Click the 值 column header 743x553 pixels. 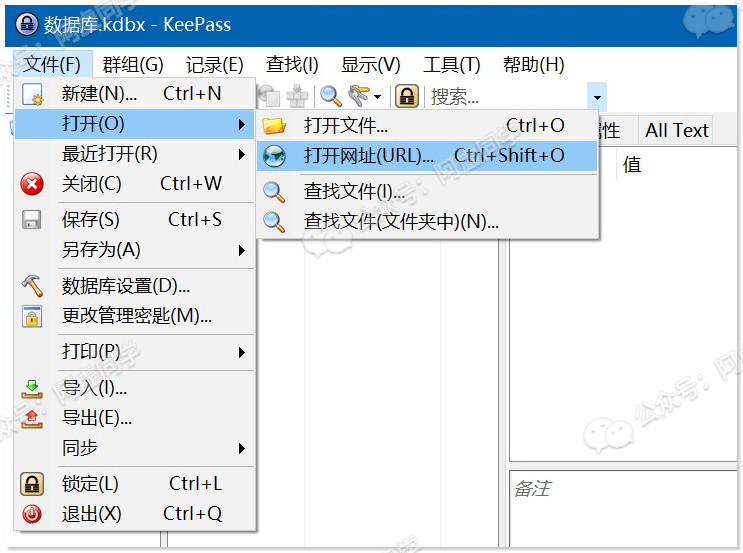tap(632, 165)
